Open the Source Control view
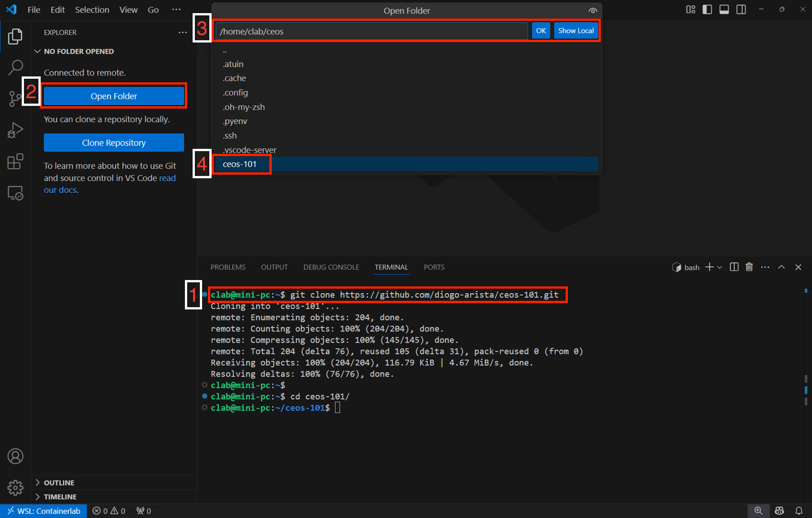Viewport: 812px width, 518px height. pos(15,98)
